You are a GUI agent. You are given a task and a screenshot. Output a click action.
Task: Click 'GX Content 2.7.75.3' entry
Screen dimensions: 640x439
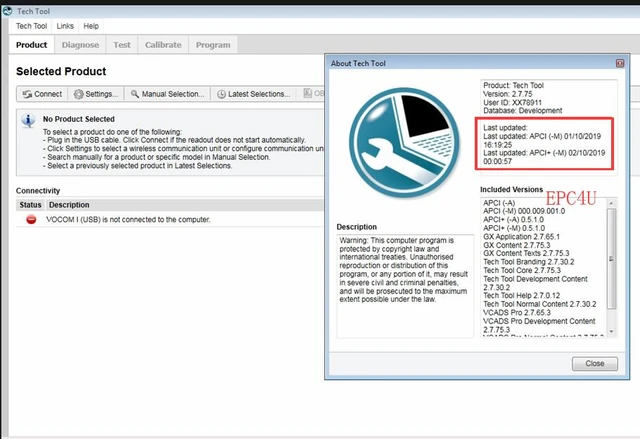[x=517, y=245]
